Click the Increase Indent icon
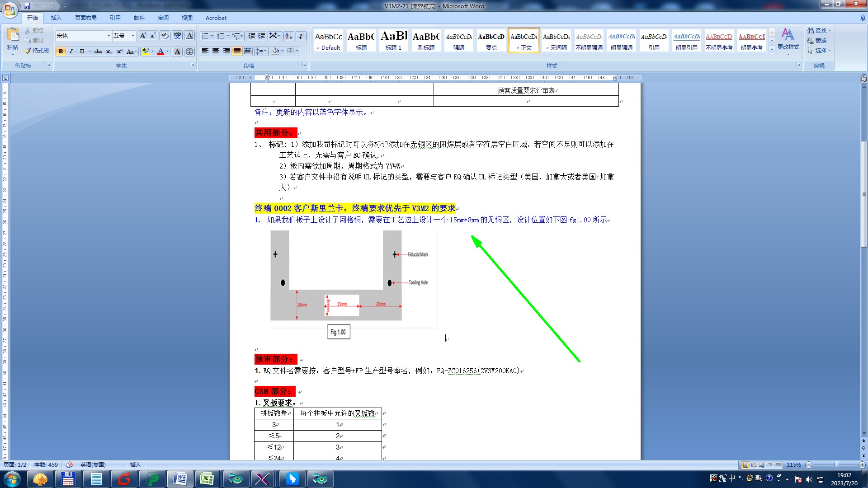868x488 pixels. click(262, 36)
